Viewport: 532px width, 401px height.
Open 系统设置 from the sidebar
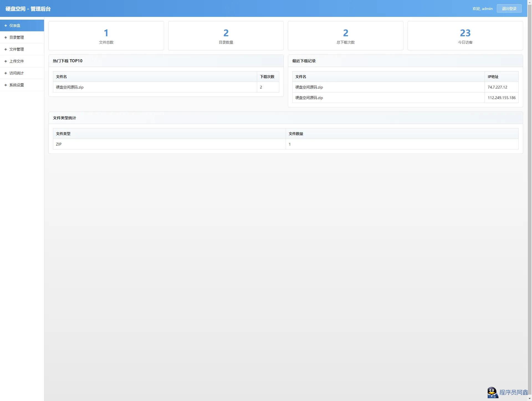pos(17,85)
